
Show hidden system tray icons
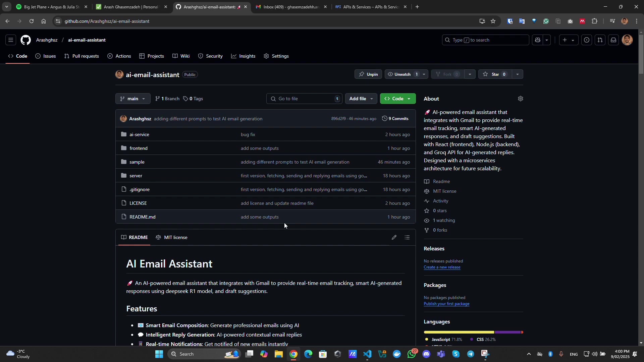tap(529, 354)
